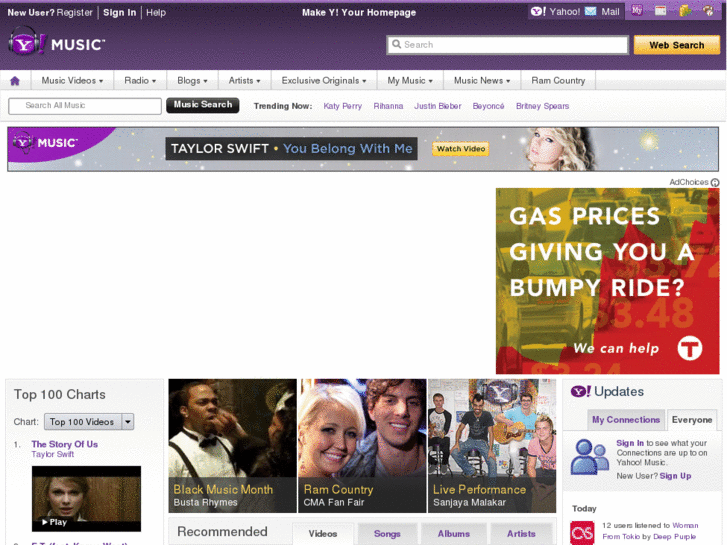Click trending artist Rihanna
Screen dimensions: 727x545
388,106
